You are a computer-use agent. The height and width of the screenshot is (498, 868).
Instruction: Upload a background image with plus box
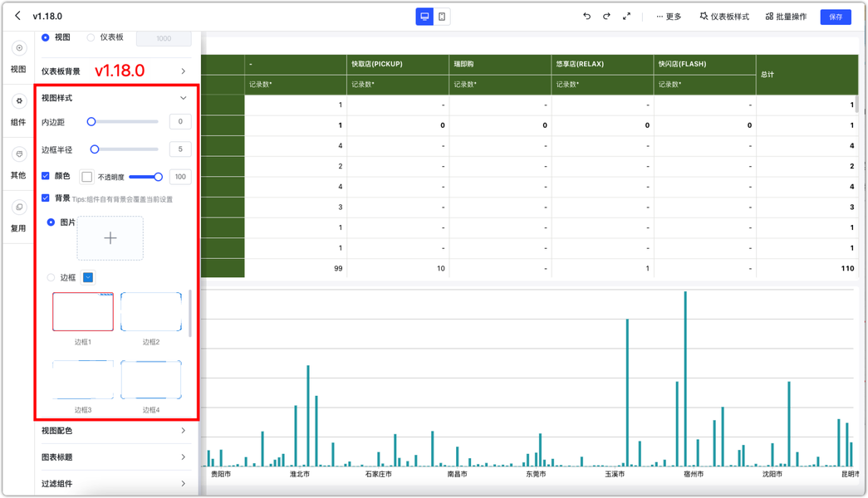[110, 238]
